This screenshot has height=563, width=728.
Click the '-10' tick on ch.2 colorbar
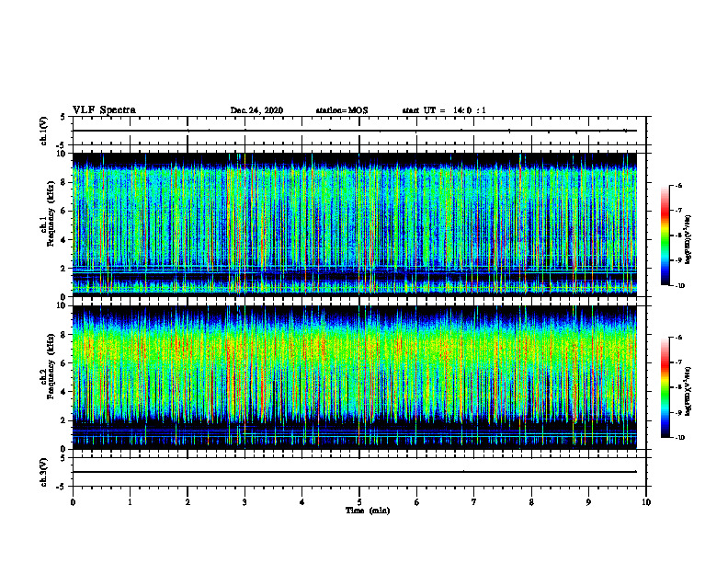(x=679, y=438)
